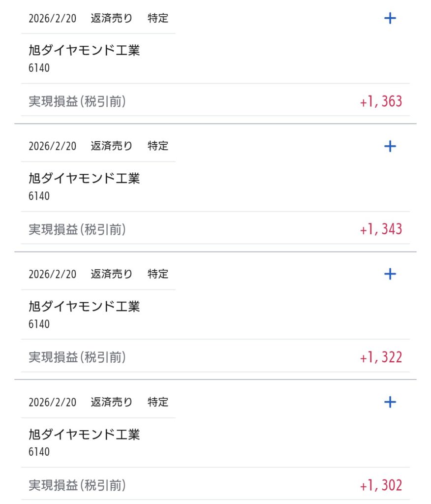
Task: Select the +1,343 realized profit value
Action: (x=381, y=229)
